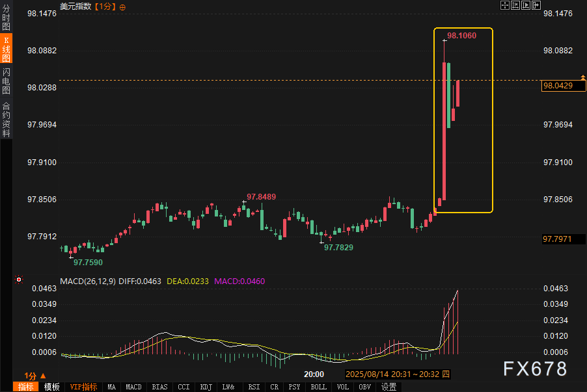Click the first panel layout icon at top right
The image size is (587, 392).
coord(515,6)
